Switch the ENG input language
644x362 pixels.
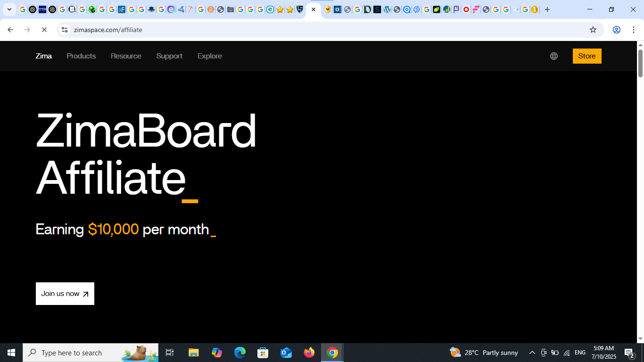580,353
